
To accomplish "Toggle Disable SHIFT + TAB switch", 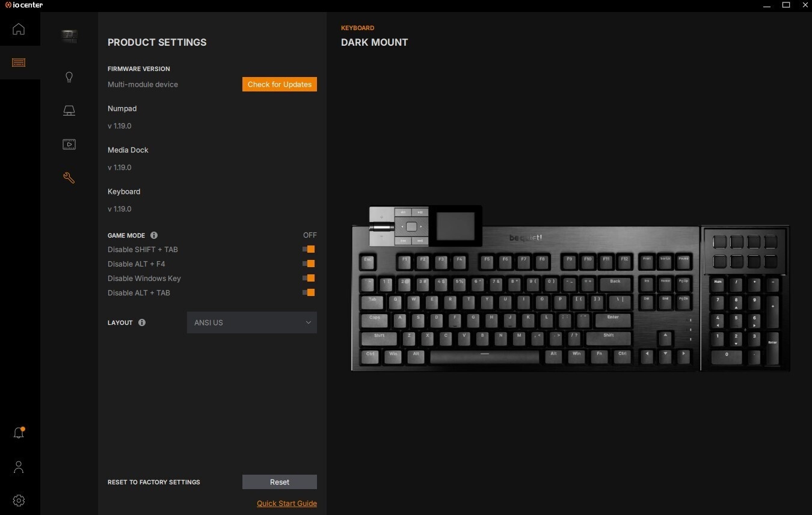I will (309, 249).
